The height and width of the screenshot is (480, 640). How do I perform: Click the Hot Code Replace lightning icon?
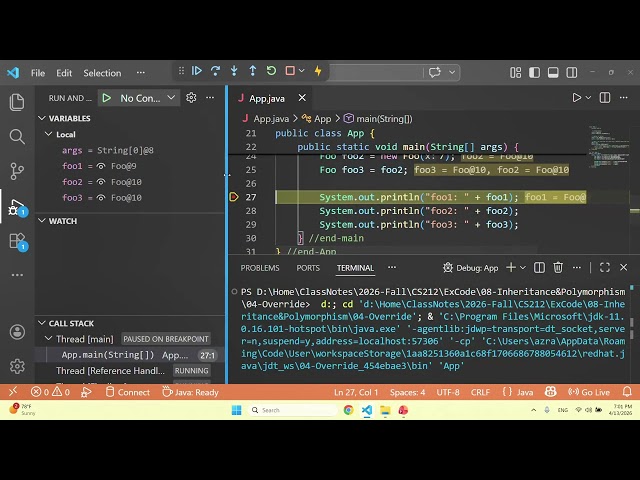coord(318,71)
